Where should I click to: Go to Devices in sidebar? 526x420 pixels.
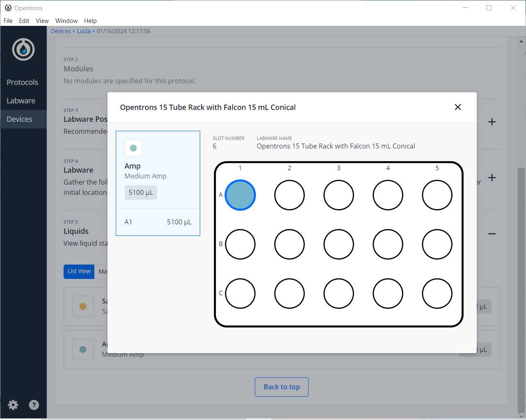tap(23, 119)
